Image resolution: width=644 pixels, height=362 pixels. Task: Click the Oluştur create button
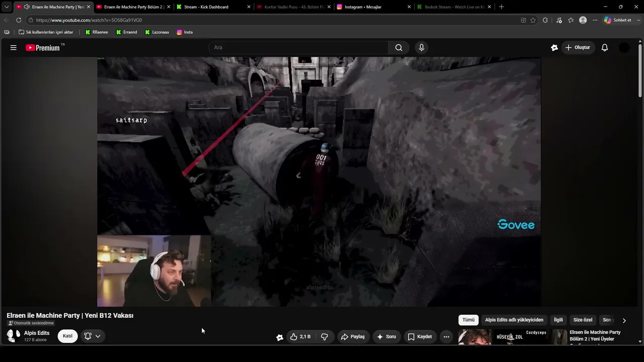pos(578,47)
